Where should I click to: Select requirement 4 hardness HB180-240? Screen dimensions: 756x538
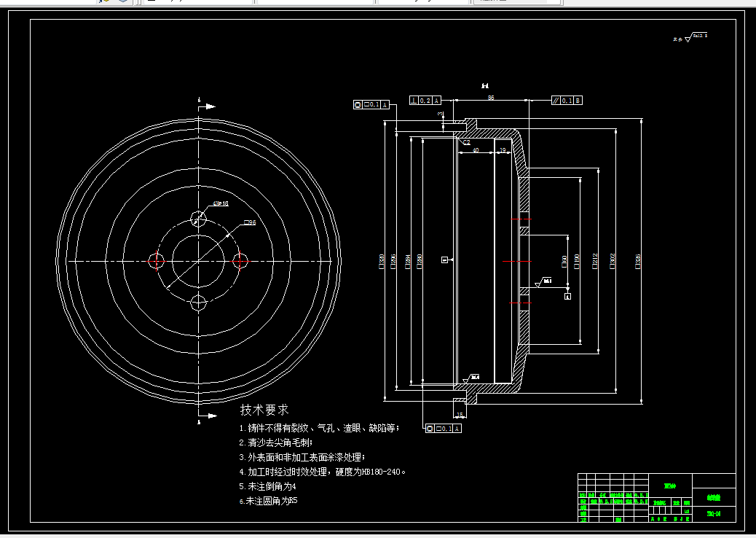point(322,472)
